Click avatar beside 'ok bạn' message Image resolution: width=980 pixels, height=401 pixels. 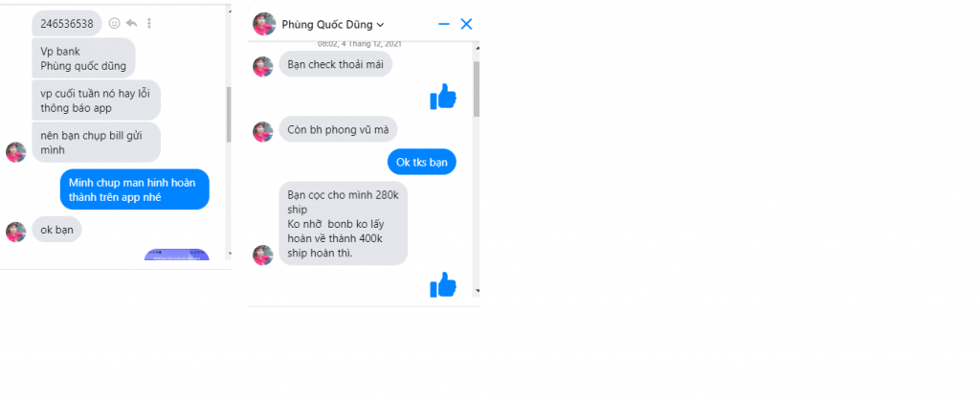point(15,232)
